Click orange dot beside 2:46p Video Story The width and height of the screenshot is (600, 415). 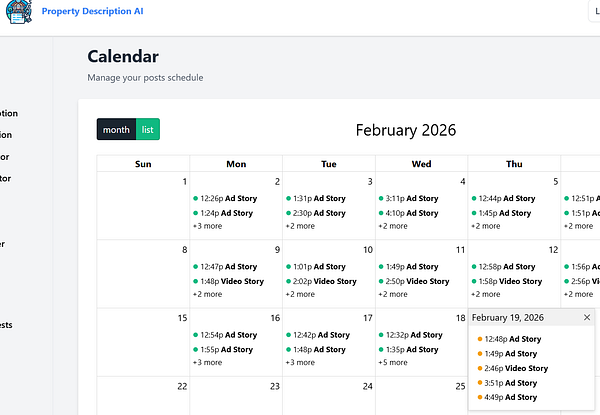coord(478,369)
